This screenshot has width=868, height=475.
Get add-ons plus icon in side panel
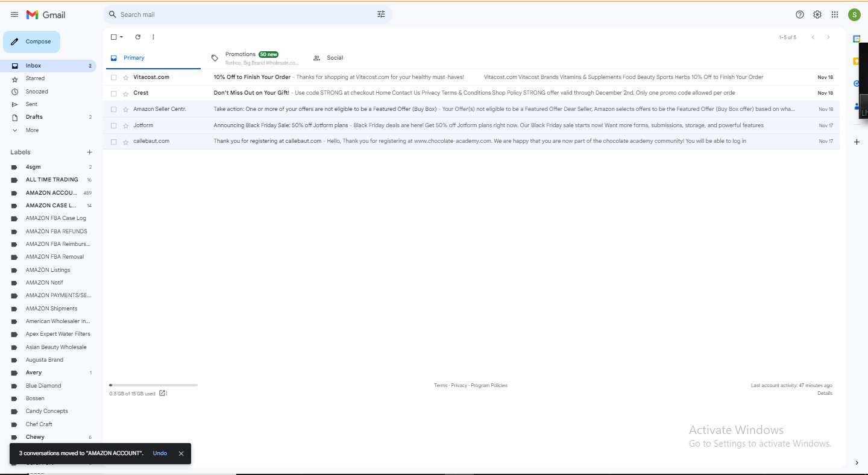coord(857,142)
